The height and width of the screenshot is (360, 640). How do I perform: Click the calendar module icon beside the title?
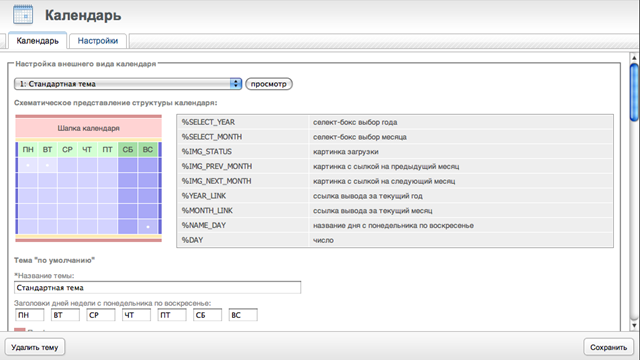coord(23,14)
